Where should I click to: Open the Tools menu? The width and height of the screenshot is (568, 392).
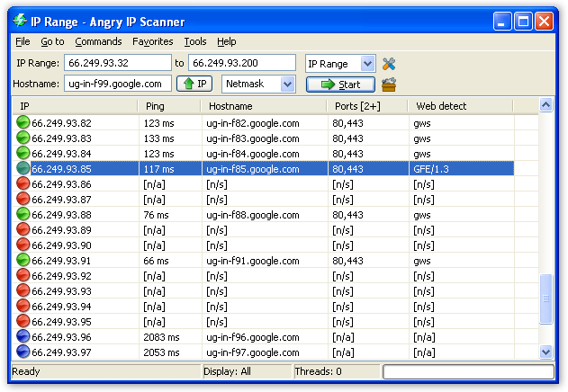coord(194,41)
